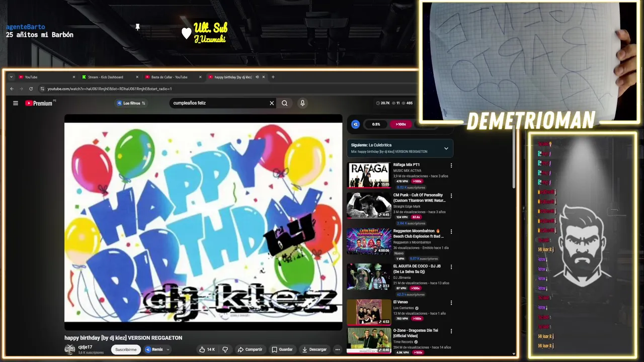Open the cjdje17 channel name link
The height and width of the screenshot is (362, 644).
(85, 347)
